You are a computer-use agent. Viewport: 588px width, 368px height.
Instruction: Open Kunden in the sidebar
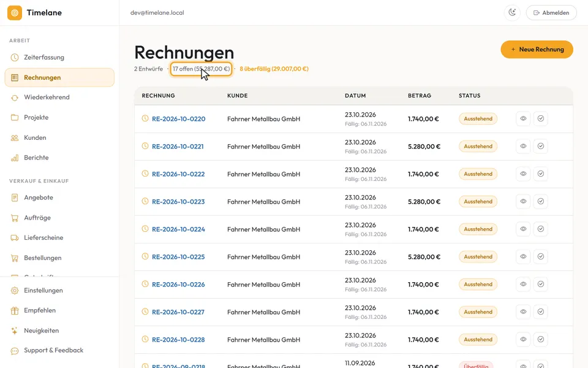pyautogui.click(x=59, y=138)
